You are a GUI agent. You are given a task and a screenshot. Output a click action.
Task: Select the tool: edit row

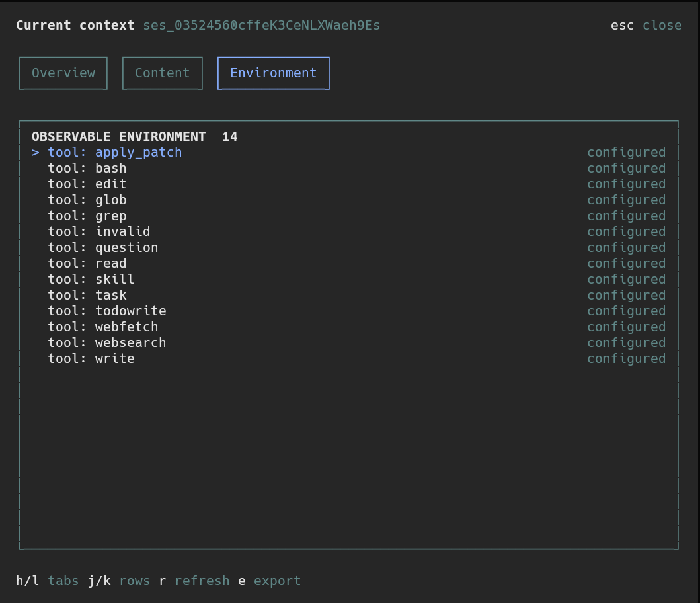pyautogui.click(x=348, y=184)
